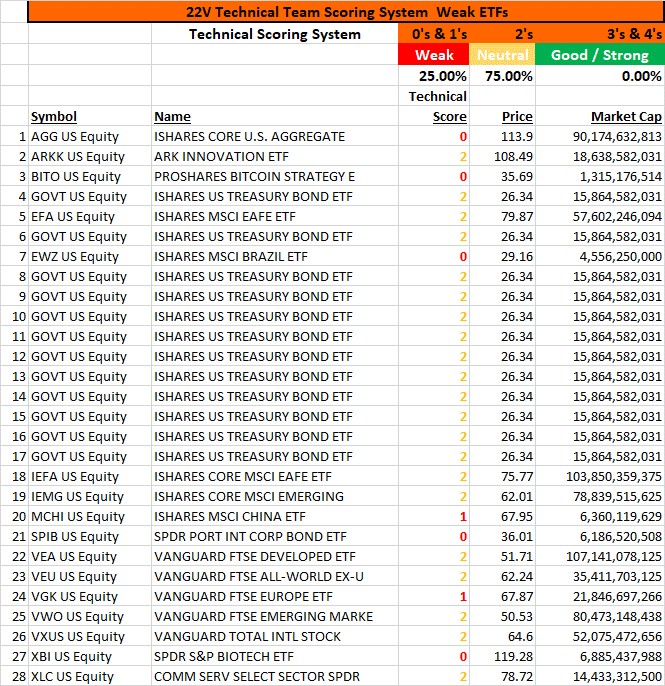Click the 'VANGUARD TOTAL INTL STOCK' name cell

(275, 637)
